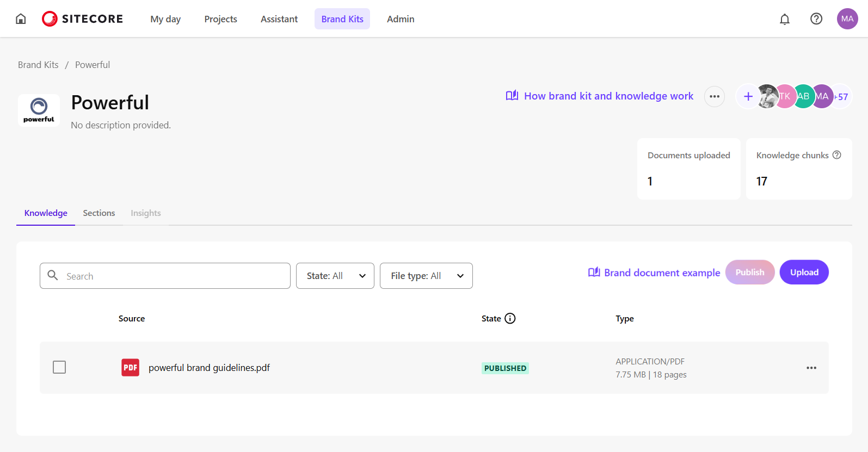Click the MA member avatar in the list

point(822,96)
